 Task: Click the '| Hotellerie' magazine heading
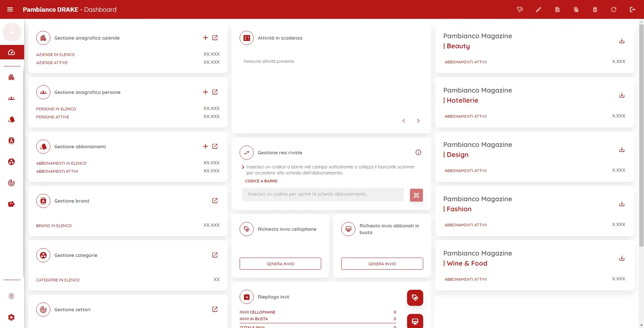point(461,100)
